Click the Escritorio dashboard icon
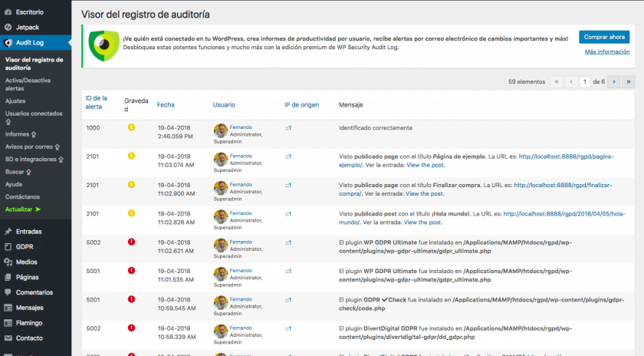644x356 pixels. 8,12
